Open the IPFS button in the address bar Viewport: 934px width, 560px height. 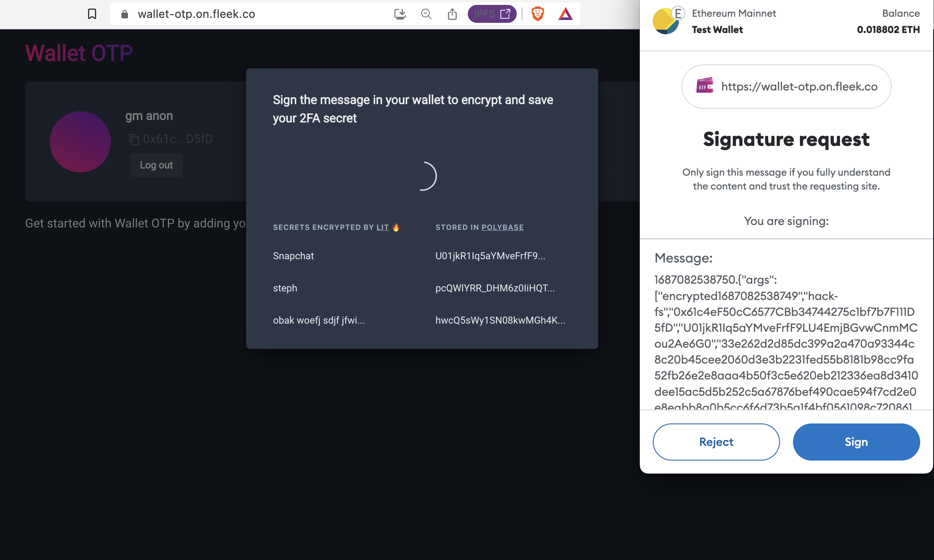[492, 14]
